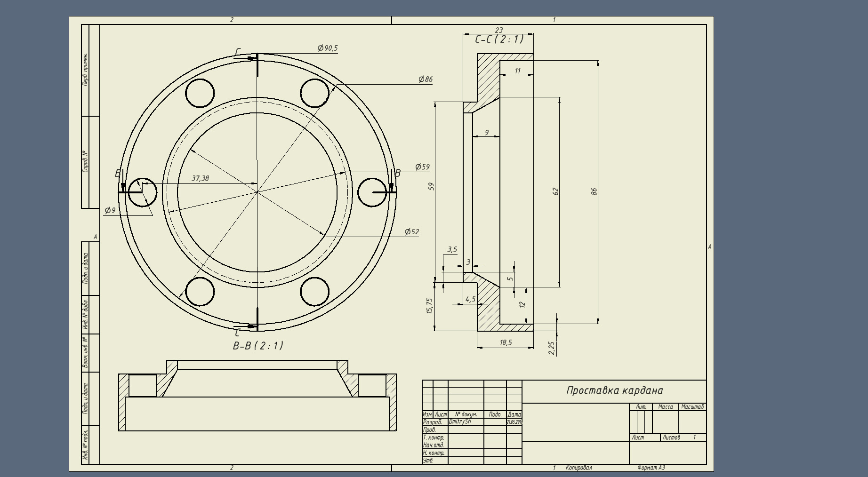
Task: Click the Масса title block header
Action: pos(665,407)
